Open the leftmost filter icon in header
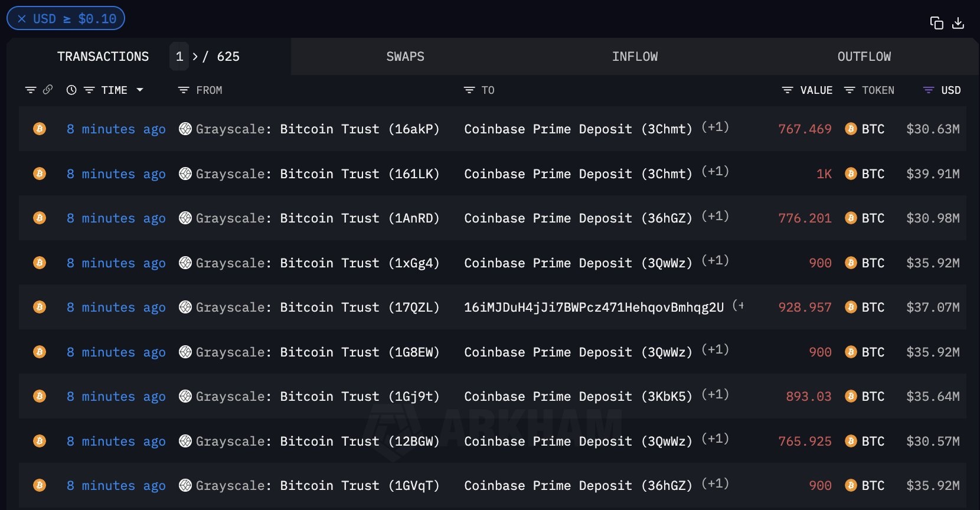 click(x=31, y=90)
